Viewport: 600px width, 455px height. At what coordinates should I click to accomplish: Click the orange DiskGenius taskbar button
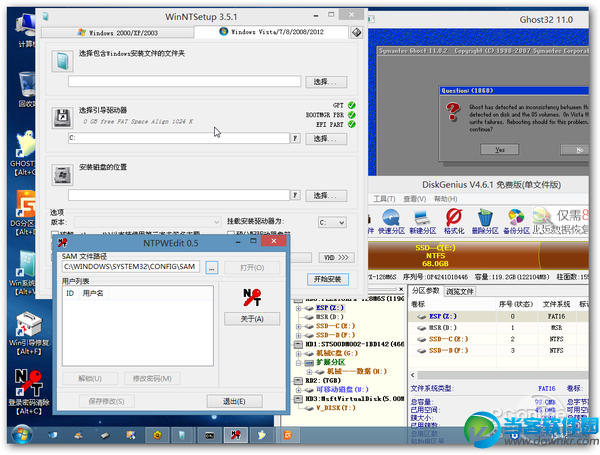coord(288,435)
